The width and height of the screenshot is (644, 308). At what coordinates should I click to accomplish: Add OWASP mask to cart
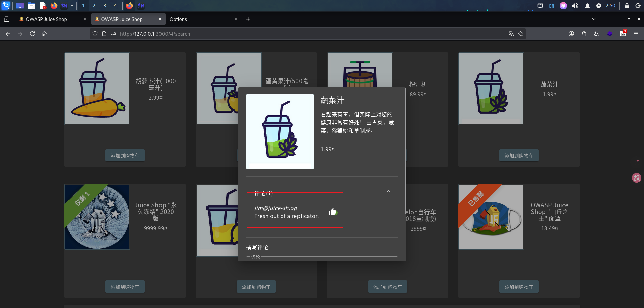point(519,287)
